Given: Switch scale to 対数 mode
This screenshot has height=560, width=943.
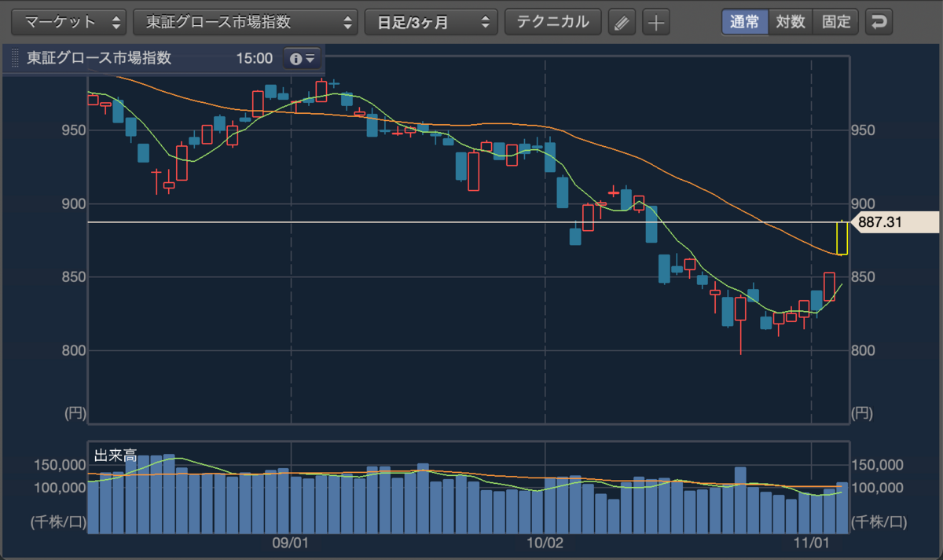Looking at the screenshot, I should (790, 22).
